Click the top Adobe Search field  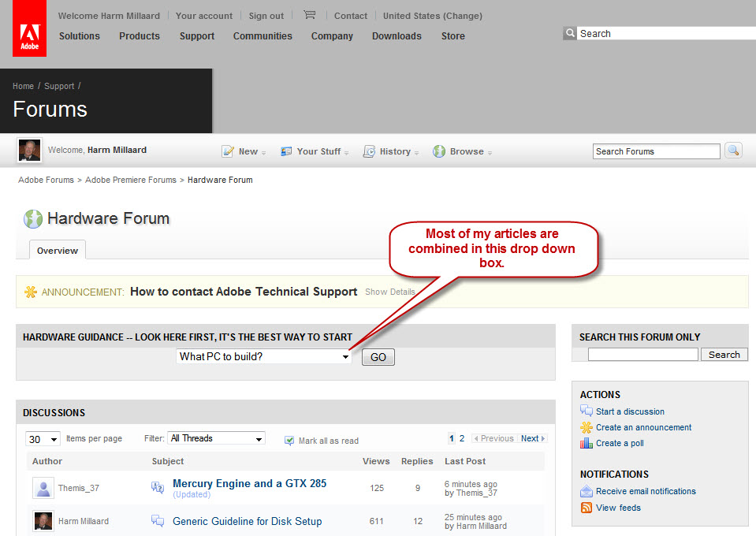[666, 33]
